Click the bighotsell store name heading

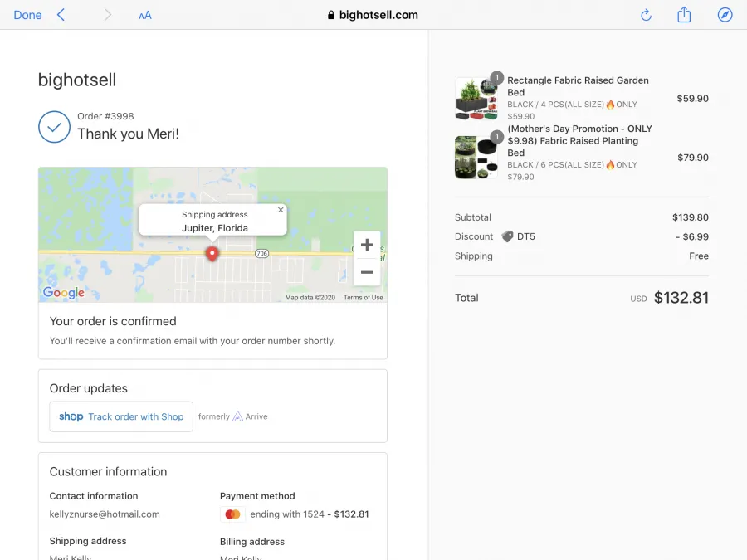(x=77, y=80)
